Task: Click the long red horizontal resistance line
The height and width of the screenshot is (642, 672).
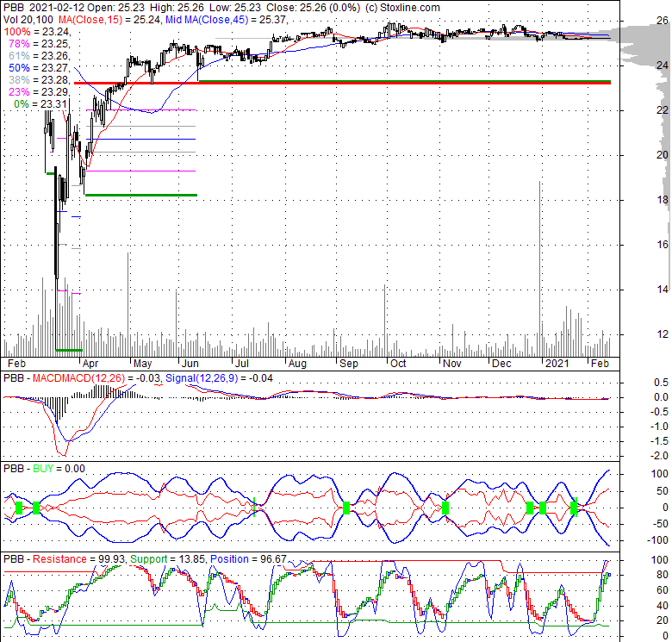Action: tap(342, 83)
